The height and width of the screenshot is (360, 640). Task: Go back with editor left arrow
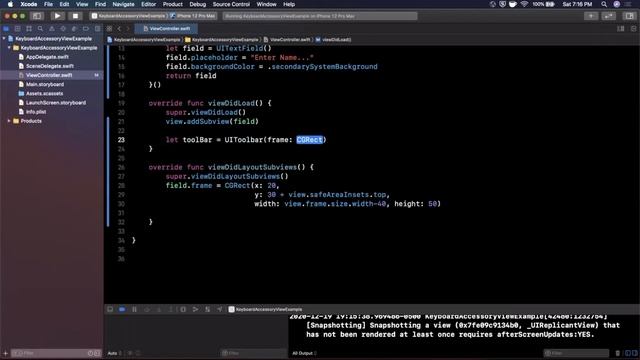pyautogui.click(x=119, y=29)
